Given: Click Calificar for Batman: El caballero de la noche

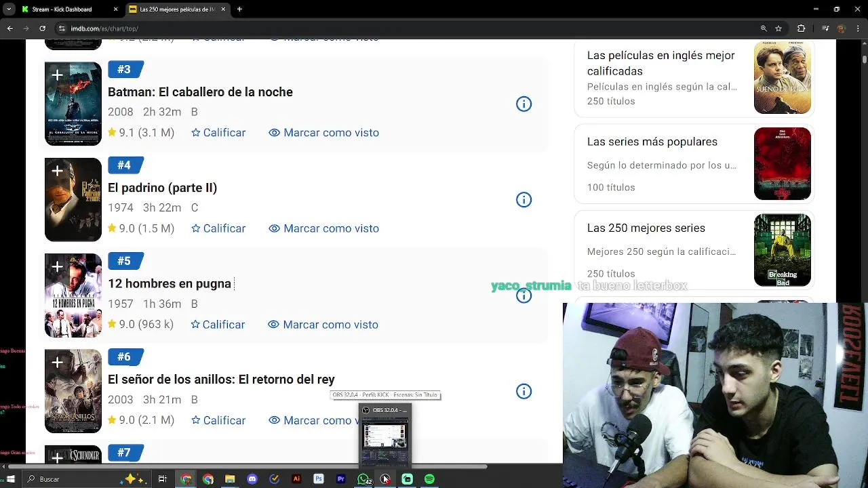Looking at the screenshot, I should 218,133.
